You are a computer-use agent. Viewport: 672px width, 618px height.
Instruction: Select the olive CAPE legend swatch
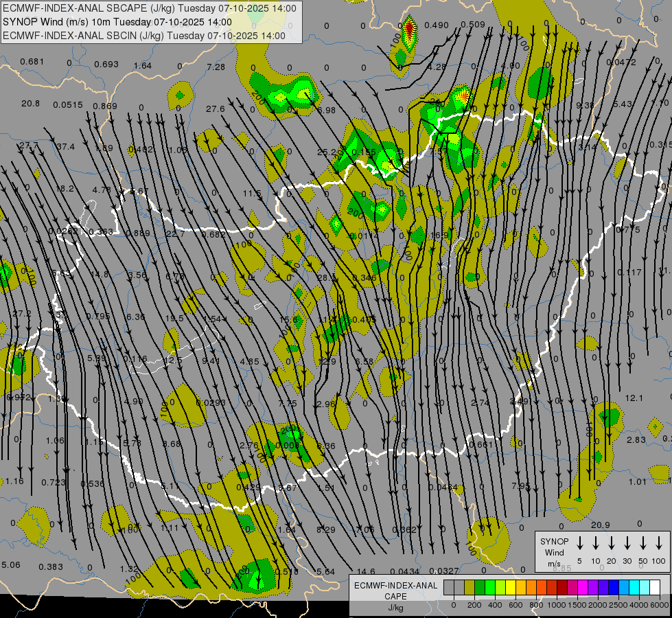point(470,587)
